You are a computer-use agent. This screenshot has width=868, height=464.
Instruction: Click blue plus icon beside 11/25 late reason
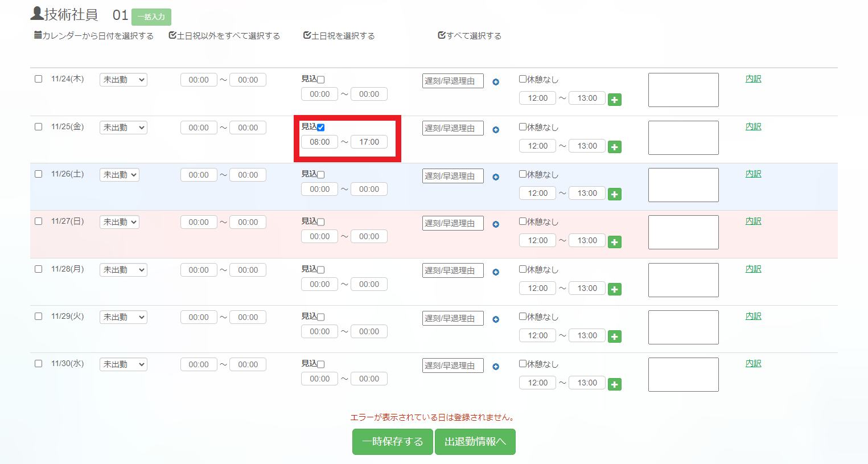click(496, 130)
